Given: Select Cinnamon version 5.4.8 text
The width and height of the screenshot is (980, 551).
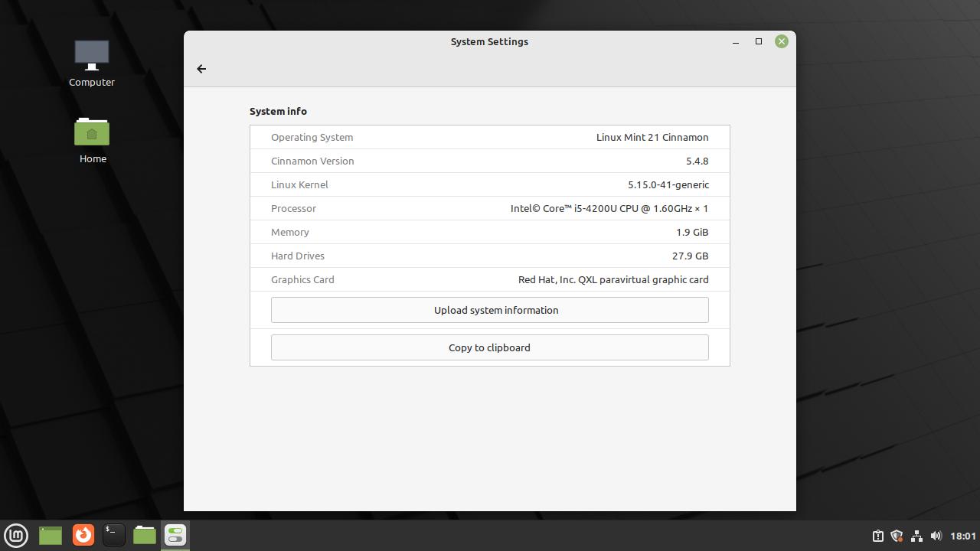Looking at the screenshot, I should (x=697, y=161).
